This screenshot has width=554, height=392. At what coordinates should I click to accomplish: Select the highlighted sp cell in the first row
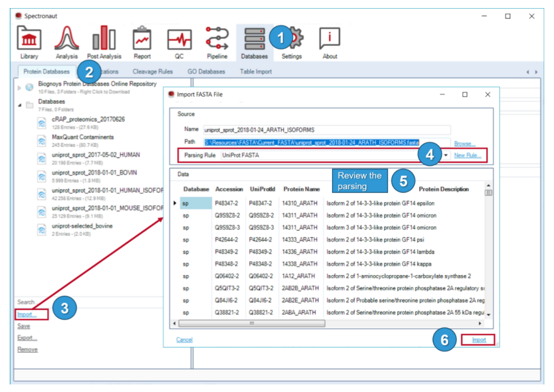point(196,203)
